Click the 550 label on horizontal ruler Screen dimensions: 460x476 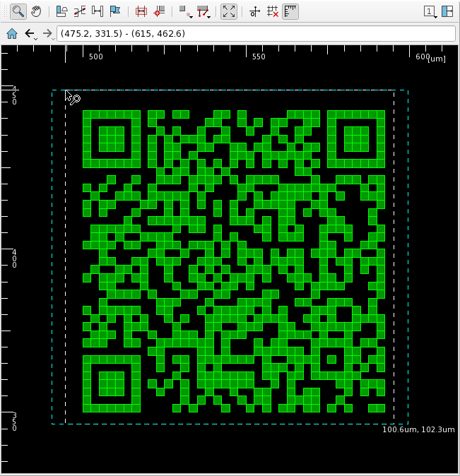[259, 56]
